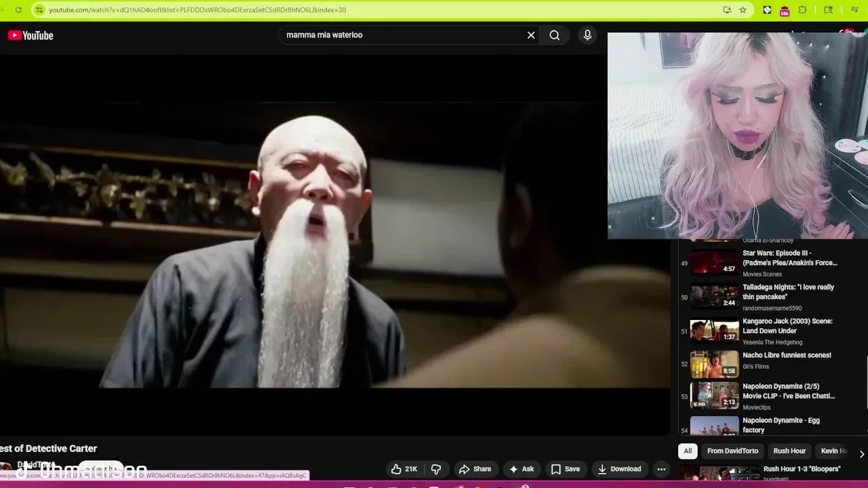Open the Share button
The height and width of the screenshot is (488, 868).
point(475,469)
